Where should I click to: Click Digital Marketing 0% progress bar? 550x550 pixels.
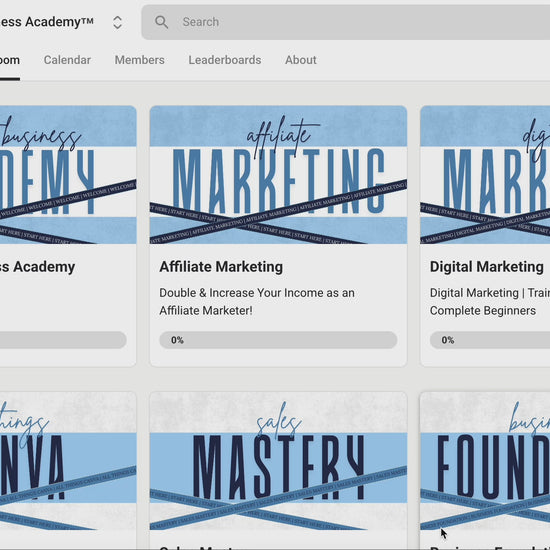pyautogui.click(x=490, y=340)
